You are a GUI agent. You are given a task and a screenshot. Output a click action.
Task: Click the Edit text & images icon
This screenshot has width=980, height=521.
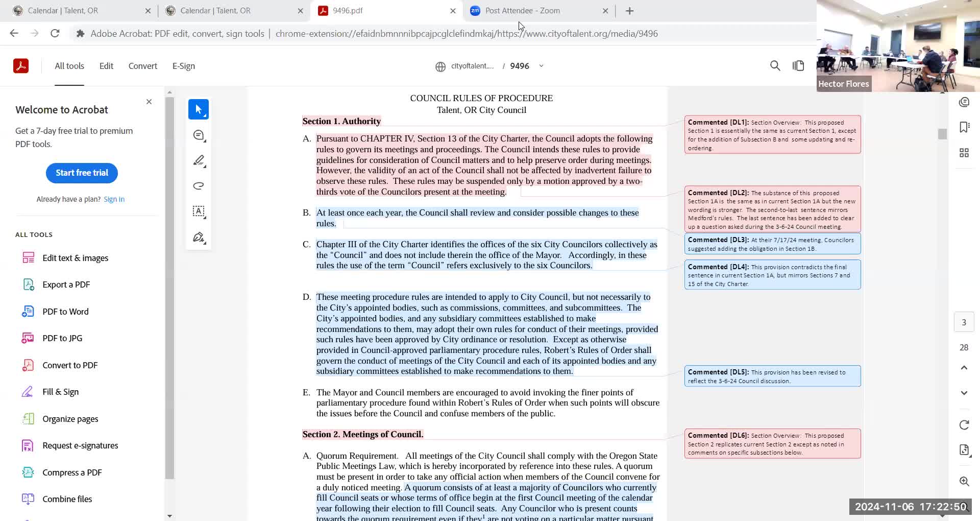[x=28, y=258]
